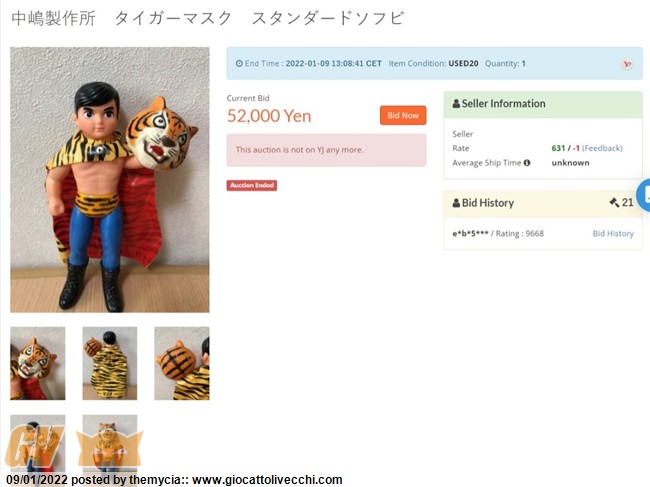Image resolution: width=650 pixels, height=487 pixels.
Task: Click the gavel bid count icon
Action: click(x=614, y=203)
